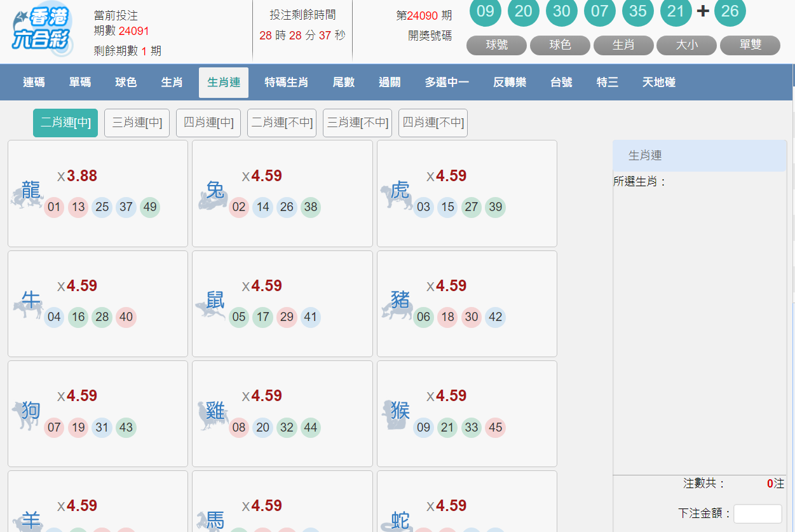Click the 下注金額 bet amount field
The width and height of the screenshot is (795, 532).
pyautogui.click(x=758, y=514)
